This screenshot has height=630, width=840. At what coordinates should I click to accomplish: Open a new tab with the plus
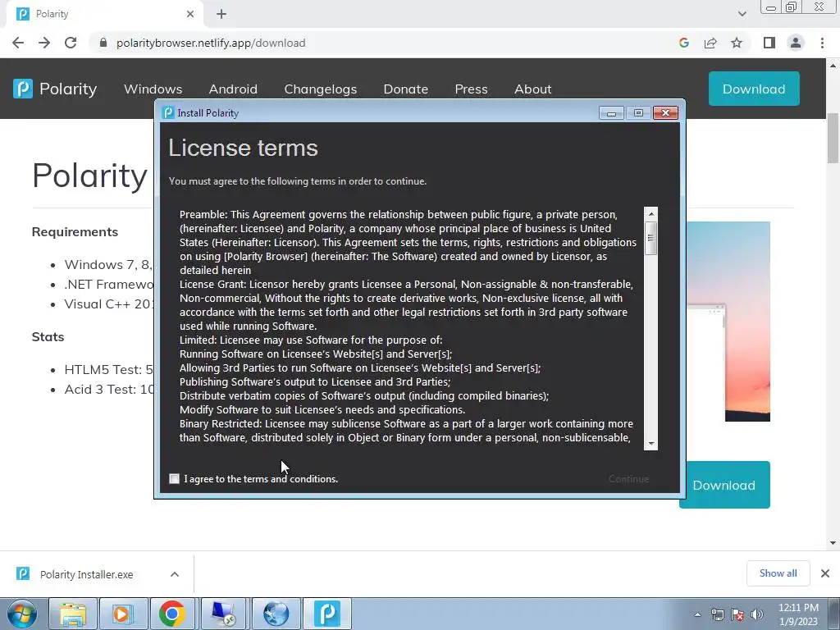pyautogui.click(x=221, y=14)
